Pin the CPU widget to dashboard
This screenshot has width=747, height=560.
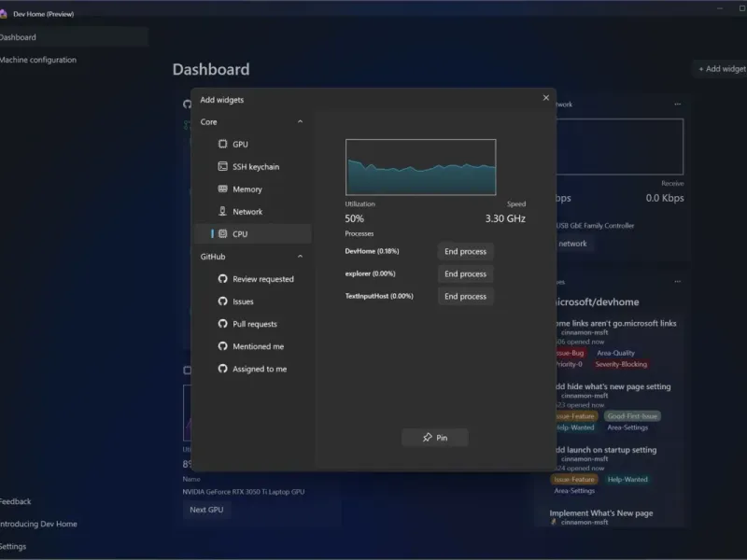pos(434,437)
